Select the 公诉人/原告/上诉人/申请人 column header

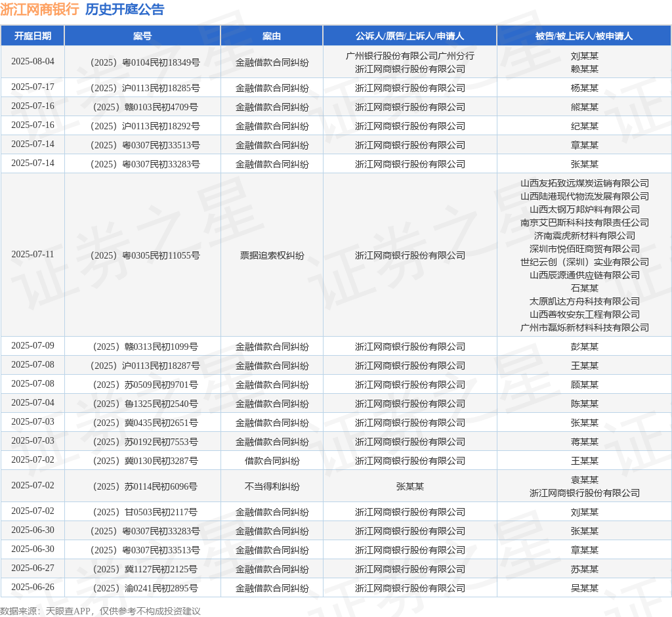click(409, 36)
